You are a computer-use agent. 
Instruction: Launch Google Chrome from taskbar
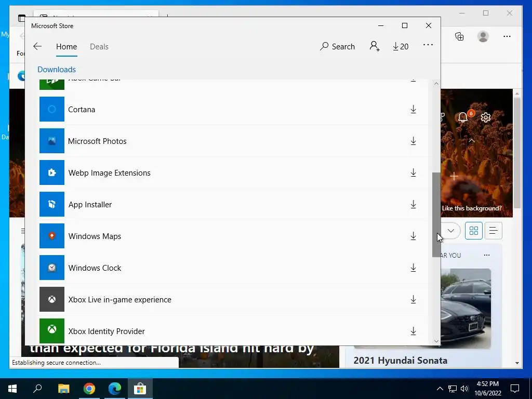pos(89,389)
